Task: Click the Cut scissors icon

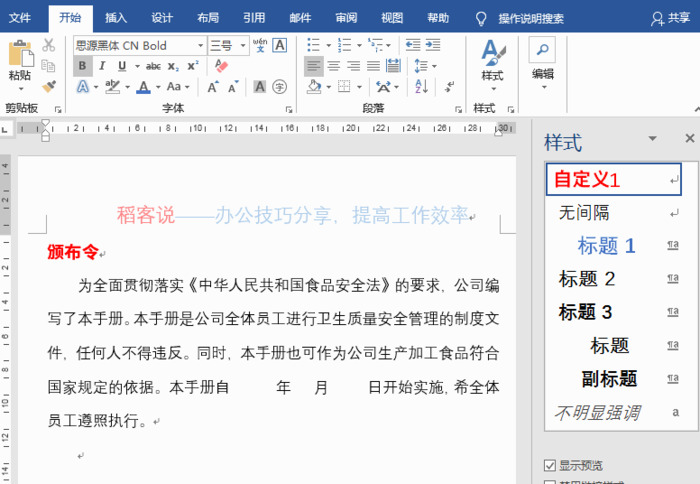Action: tap(49, 45)
